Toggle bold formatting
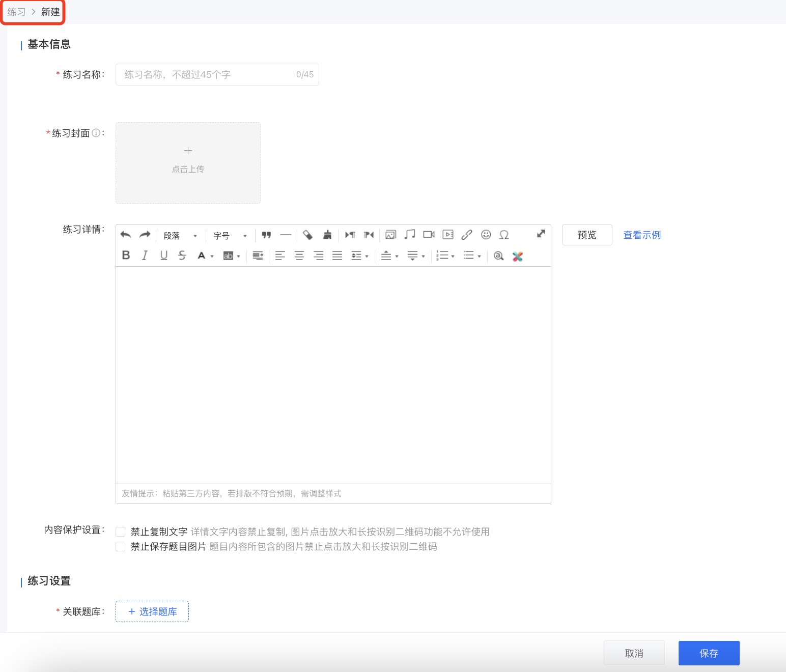Viewport: 786px width, 672px height. (x=126, y=256)
